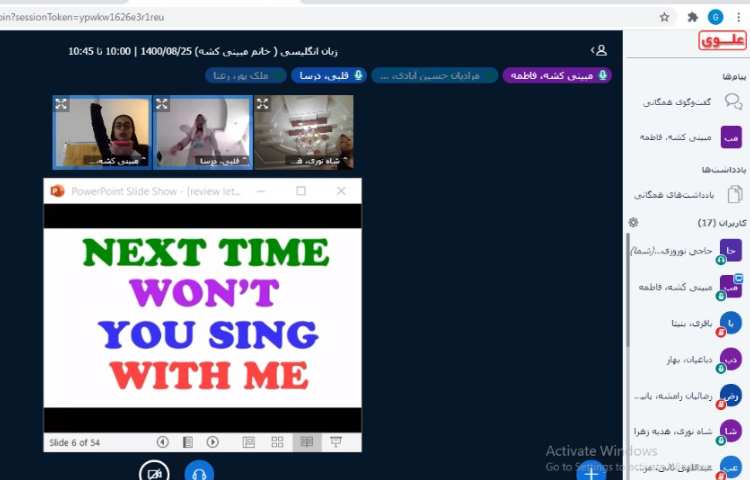The image size is (750, 480).
Task: Select user شاه نوری، هدیه زهرا
Action: click(x=687, y=432)
